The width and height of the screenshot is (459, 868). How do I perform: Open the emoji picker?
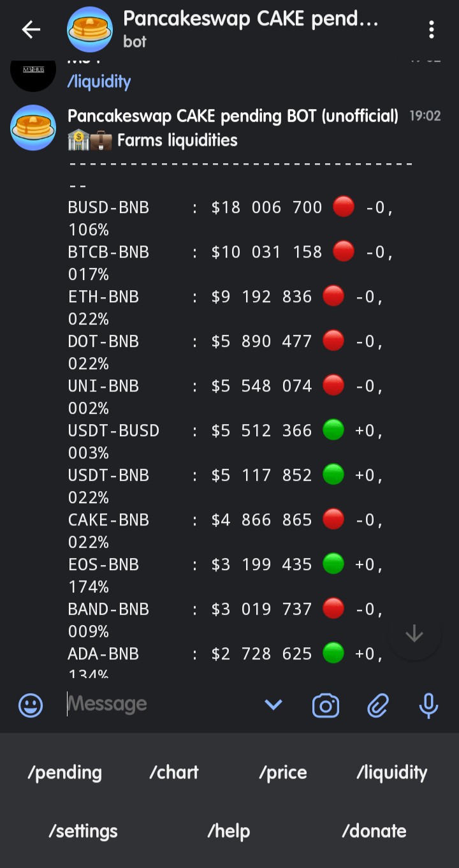click(31, 705)
